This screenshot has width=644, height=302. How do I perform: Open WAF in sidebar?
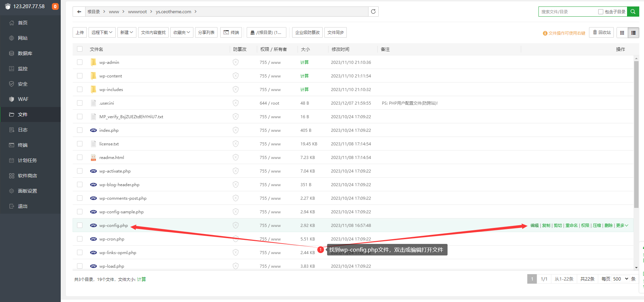click(30, 99)
